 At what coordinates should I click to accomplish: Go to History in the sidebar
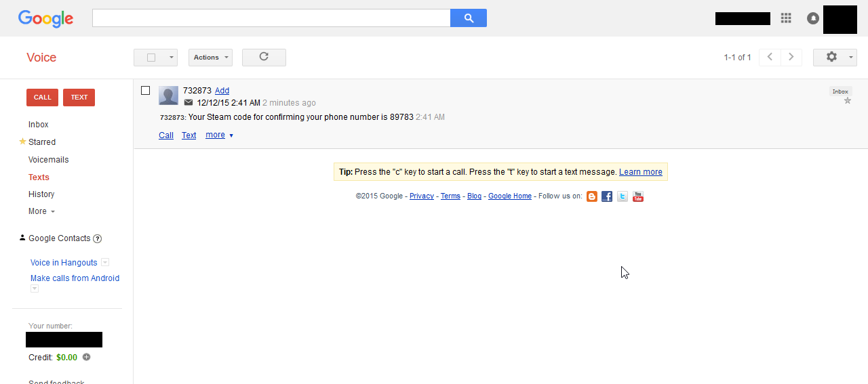point(41,194)
